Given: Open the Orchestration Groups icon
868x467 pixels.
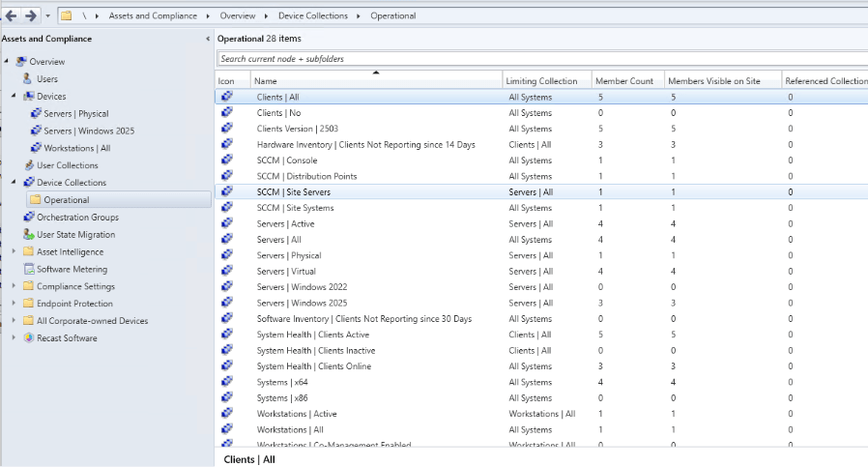Looking at the screenshot, I should [28, 218].
